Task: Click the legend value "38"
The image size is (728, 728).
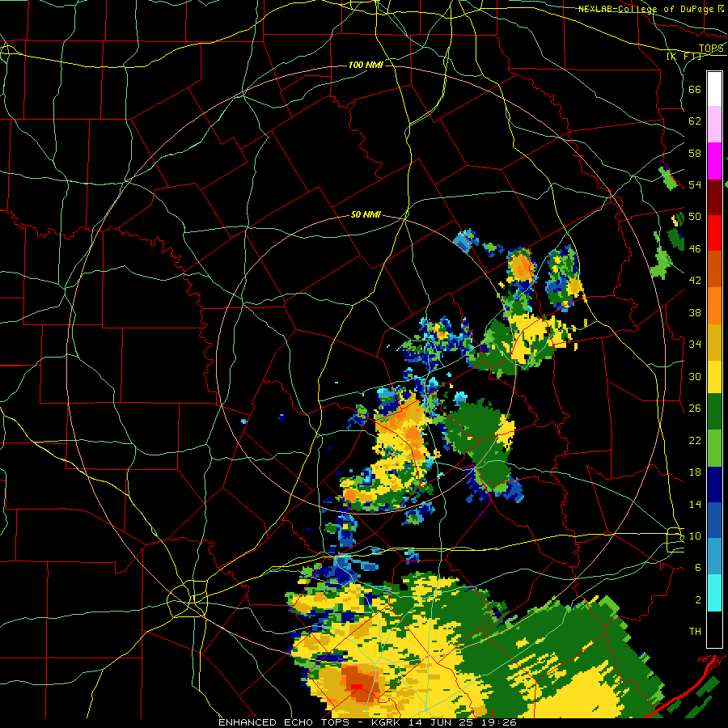Action: [x=695, y=312]
